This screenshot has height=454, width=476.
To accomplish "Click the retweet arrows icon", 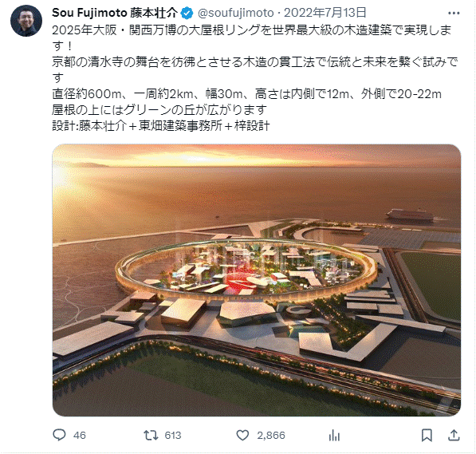I will pyautogui.click(x=151, y=435).
